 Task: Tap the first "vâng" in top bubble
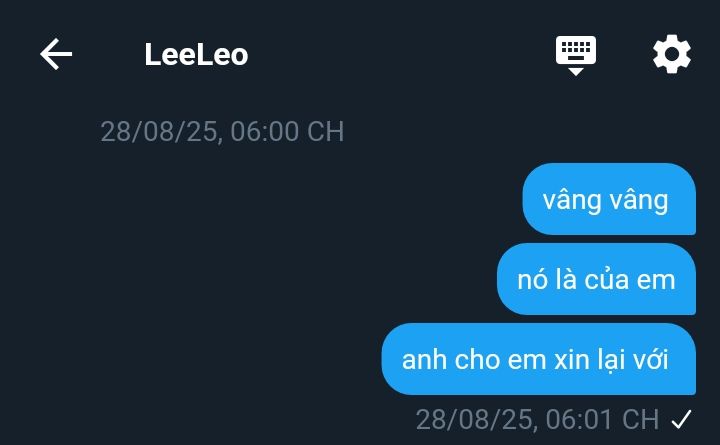coord(572,201)
